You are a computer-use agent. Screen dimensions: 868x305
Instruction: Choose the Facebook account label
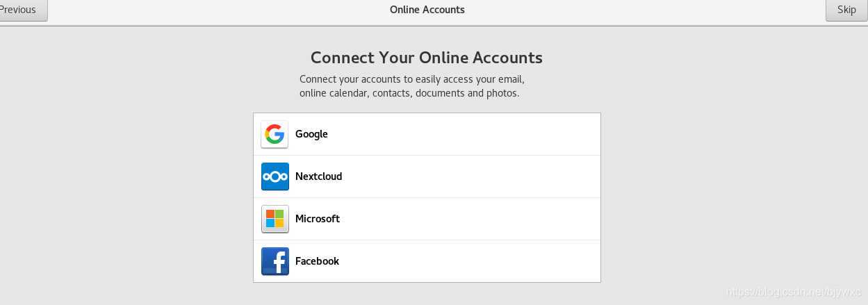[x=317, y=261]
